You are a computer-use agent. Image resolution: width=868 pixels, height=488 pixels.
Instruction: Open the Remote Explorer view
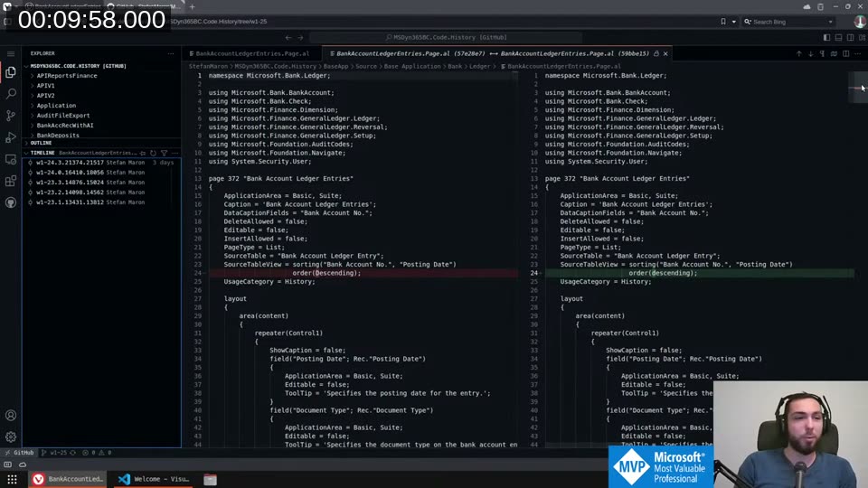tap(11, 159)
